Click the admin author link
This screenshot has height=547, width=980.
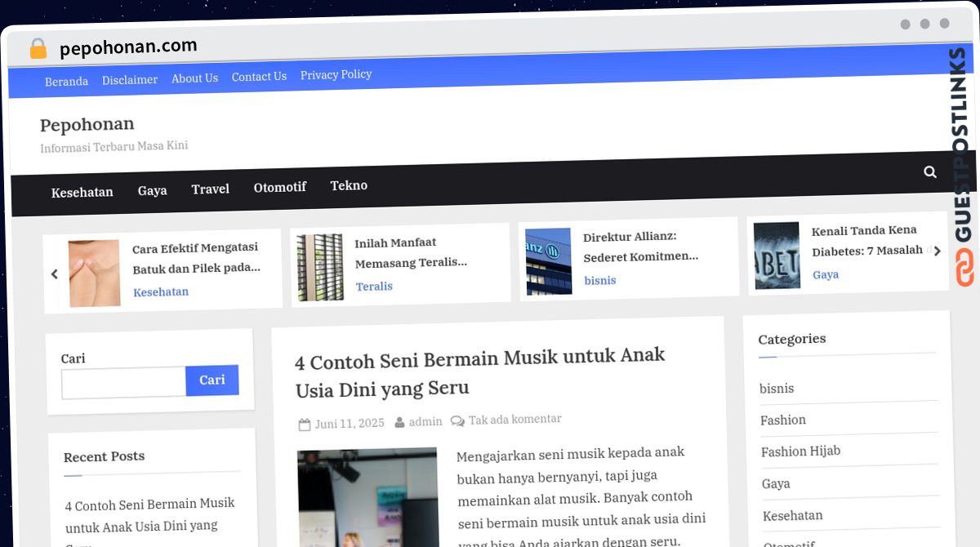pos(425,421)
